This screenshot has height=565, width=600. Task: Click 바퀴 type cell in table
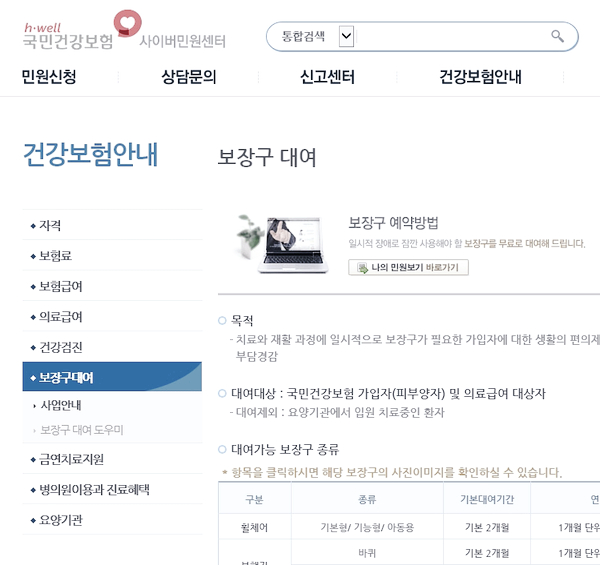pos(367,553)
